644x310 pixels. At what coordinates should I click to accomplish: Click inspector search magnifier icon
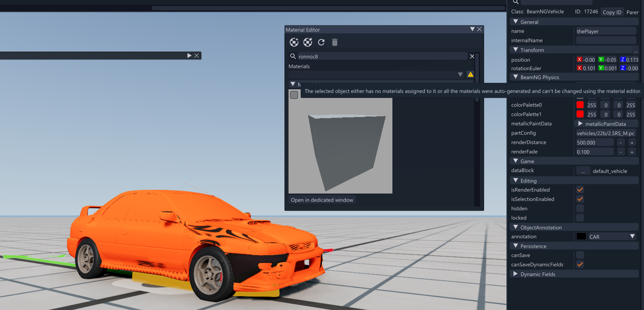click(516, 2)
